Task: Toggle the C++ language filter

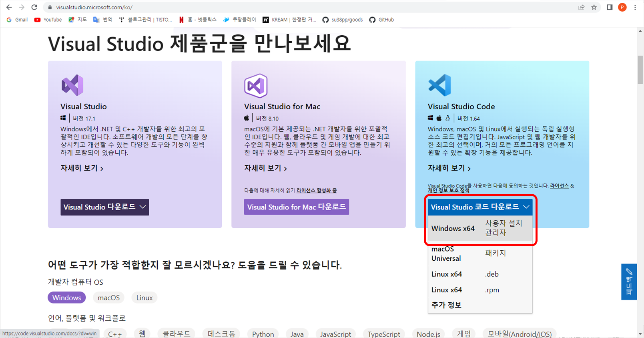Action: click(115, 334)
